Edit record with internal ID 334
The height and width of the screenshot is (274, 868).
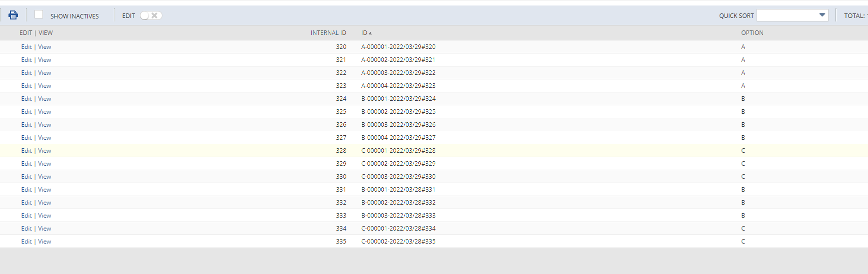tap(26, 229)
